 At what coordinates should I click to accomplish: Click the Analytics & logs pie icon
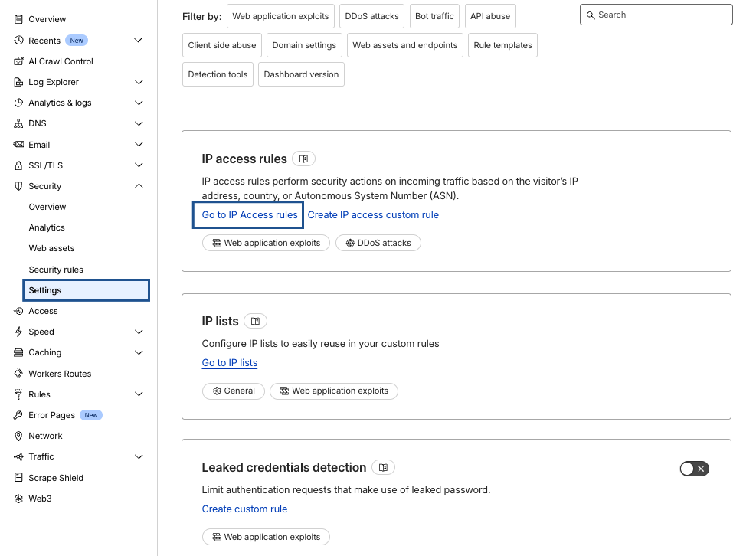18,103
